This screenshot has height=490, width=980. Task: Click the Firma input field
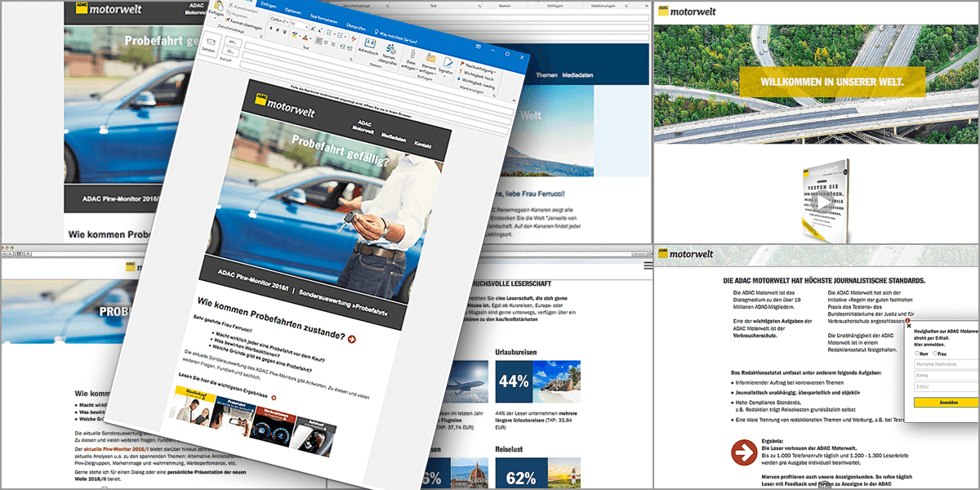947,375
